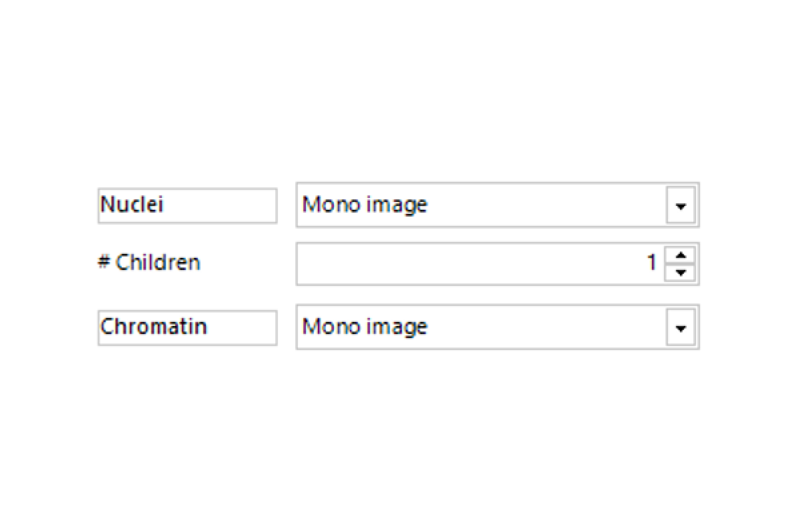Click the Mono image text in Nuclei row
The width and height of the screenshot is (799, 532).
click(x=364, y=205)
